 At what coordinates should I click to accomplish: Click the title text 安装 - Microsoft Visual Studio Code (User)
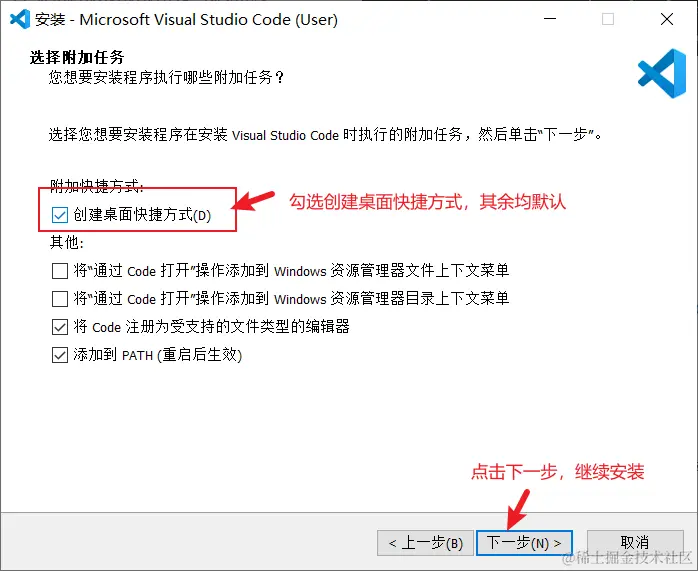tap(186, 20)
